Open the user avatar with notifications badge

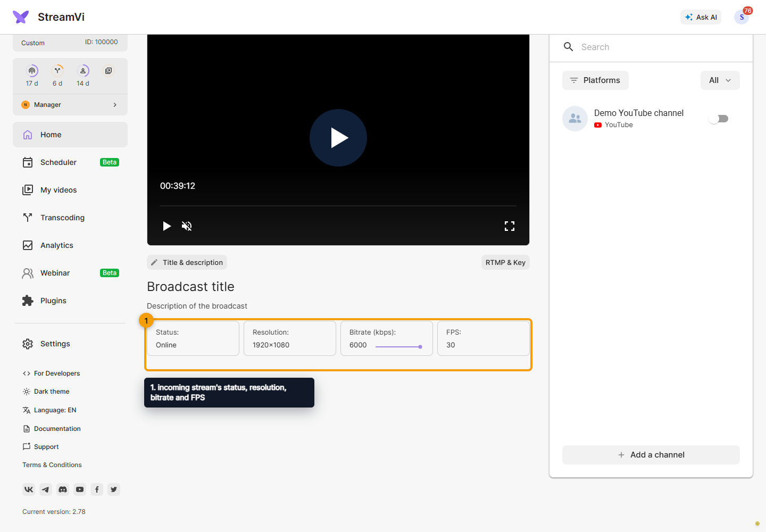742,17
